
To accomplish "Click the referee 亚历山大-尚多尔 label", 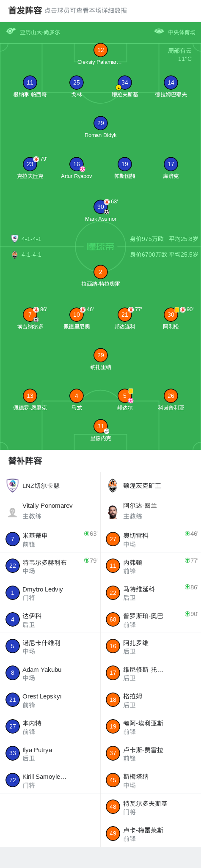I will tap(40, 32).
